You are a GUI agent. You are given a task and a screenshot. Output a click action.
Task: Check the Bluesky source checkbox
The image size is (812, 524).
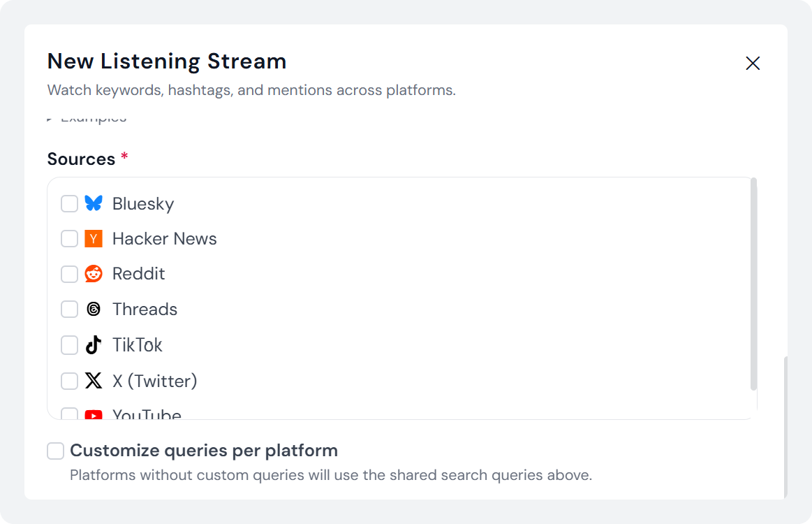click(x=69, y=204)
